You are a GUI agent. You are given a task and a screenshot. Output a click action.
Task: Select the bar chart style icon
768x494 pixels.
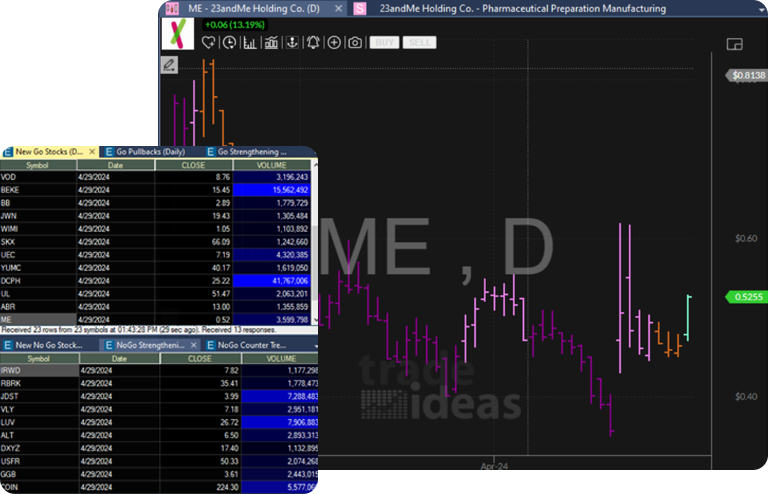pyautogui.click(x=250, y=43)
